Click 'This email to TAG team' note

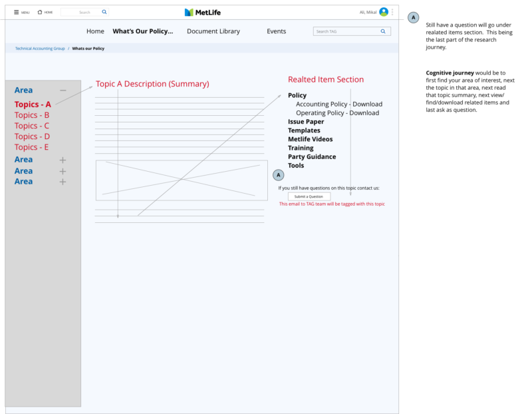pyautogui.click(x=332, y=204)
